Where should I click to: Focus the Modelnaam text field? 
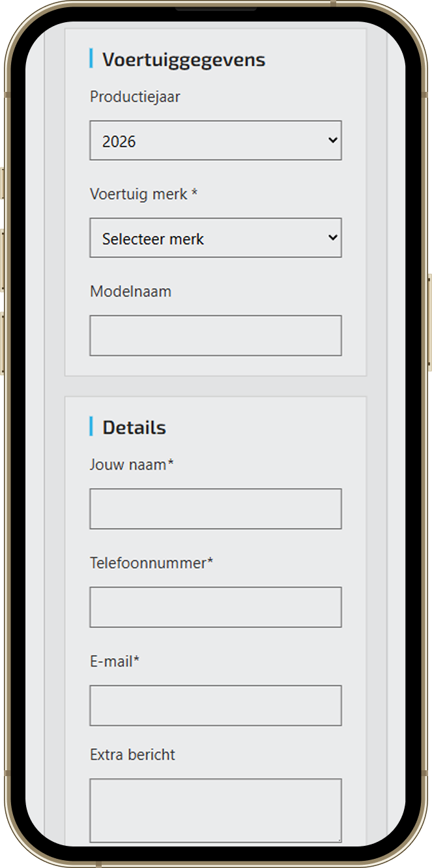click(x=215, y=336)
